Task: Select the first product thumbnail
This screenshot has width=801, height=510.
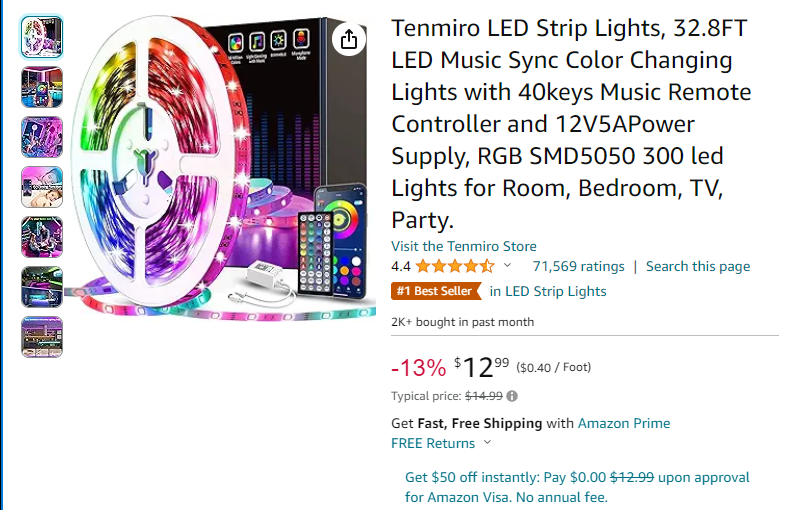Action: [42, 37]
